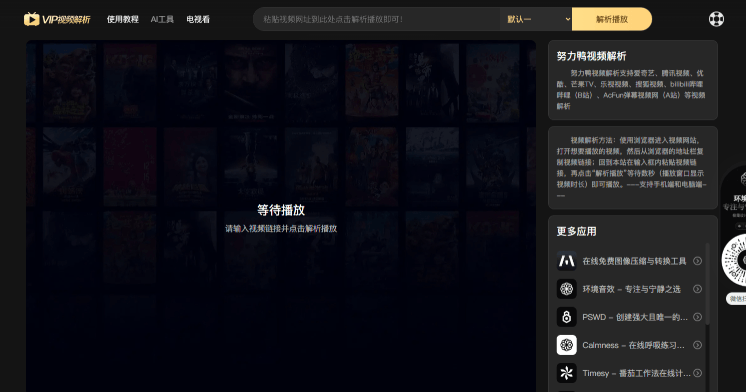
Task: Click the VIP视频解析 logo icon
Action: [31, 19]
